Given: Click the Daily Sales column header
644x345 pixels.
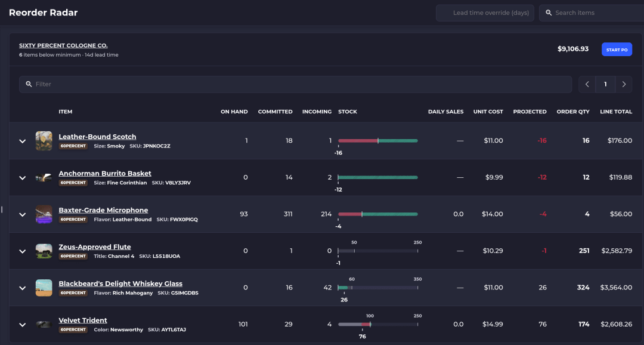Looking at the screenshot, I should coord(445,112).
